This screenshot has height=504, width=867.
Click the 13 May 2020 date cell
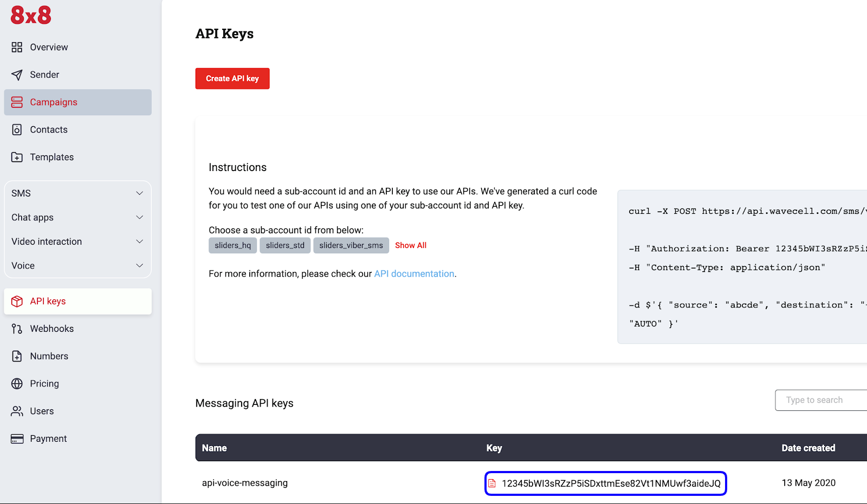808,483
